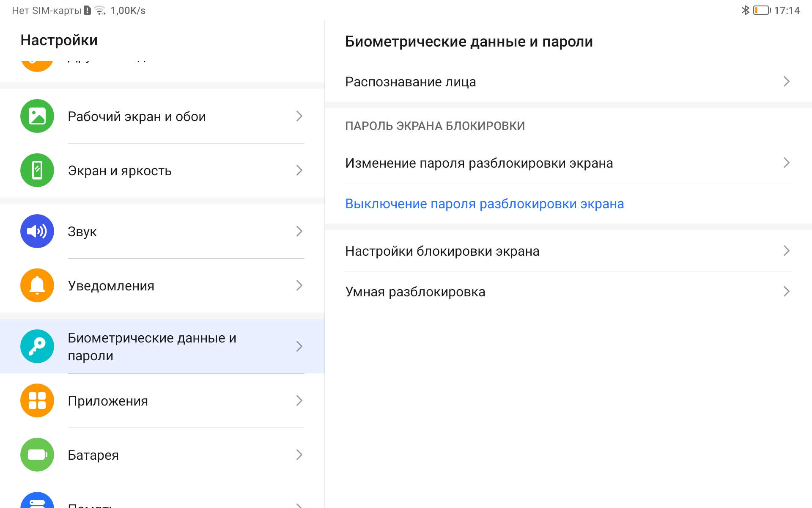
Task: Tap the blue sound speaker icon
Action: (x=37, y=231)
